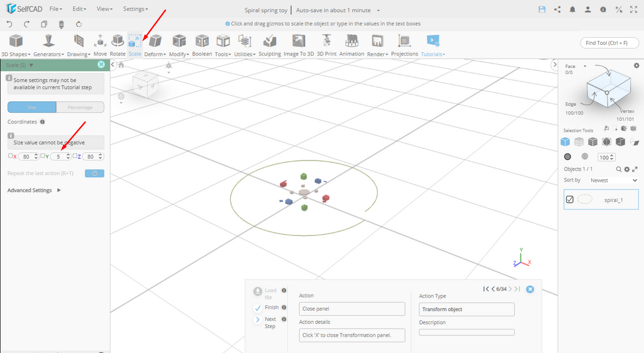Open the Edit menu
The image size is (644, 353).
pyautogui.click(x=79, y=9)
